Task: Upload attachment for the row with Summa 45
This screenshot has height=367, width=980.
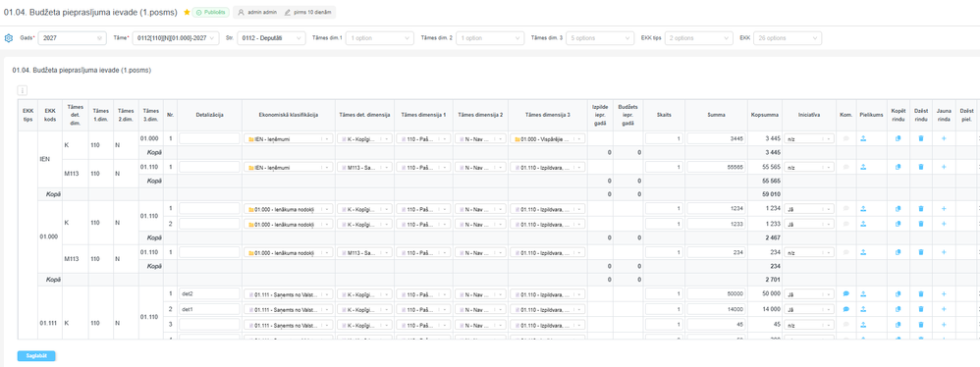Action: (x=862, y=324)
